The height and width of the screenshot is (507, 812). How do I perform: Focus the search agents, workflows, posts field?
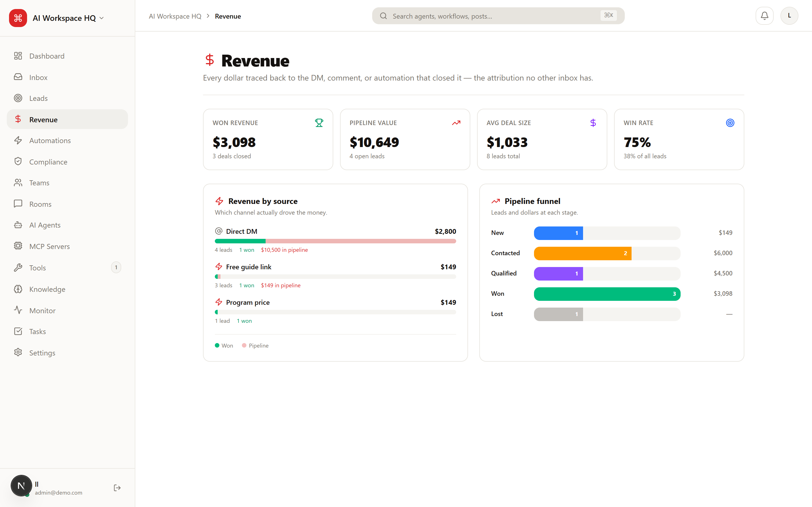[498, 16]
